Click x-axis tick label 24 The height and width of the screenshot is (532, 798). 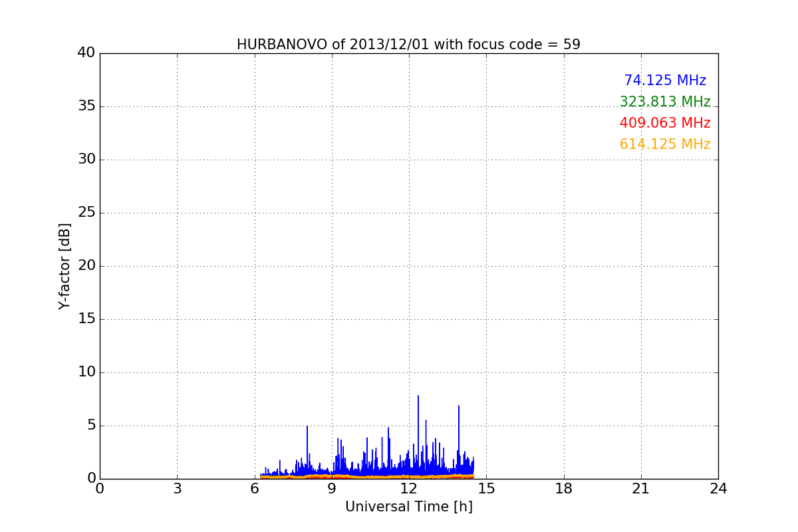pyautogui.click(x=718, y=489)
